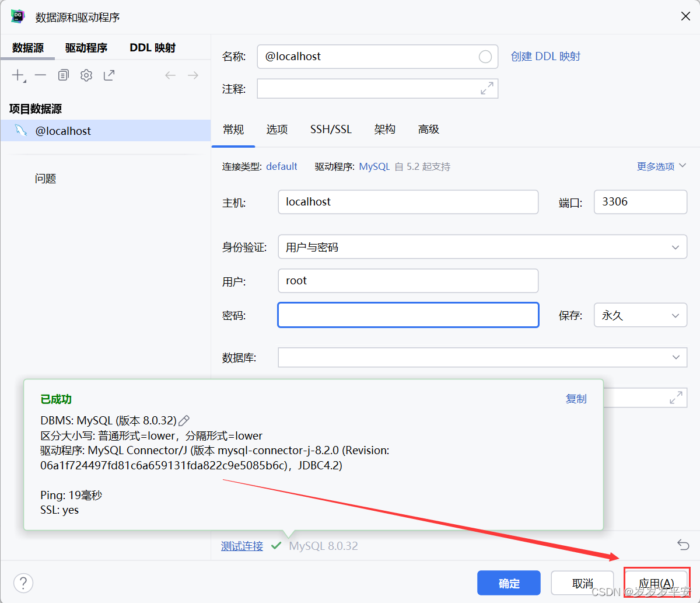Click the 端口 port field
The width and height of the screenshot is (700, 603).
point(640,202)
